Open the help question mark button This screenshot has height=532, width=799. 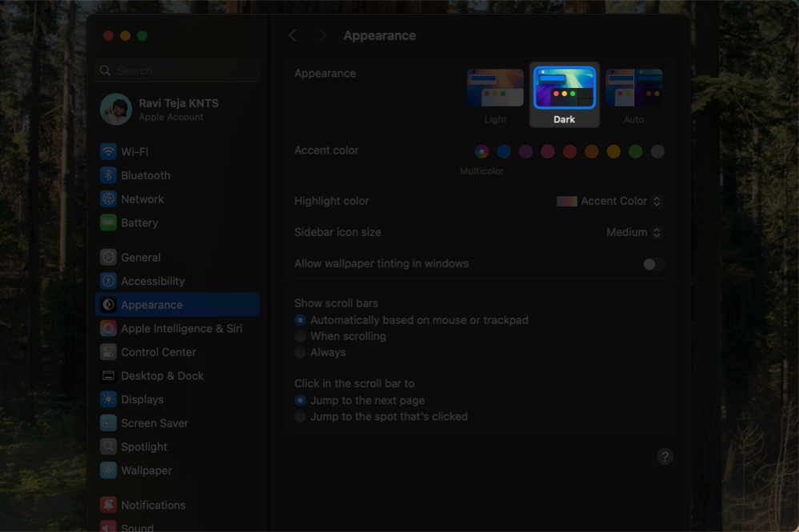pos(665,456)
